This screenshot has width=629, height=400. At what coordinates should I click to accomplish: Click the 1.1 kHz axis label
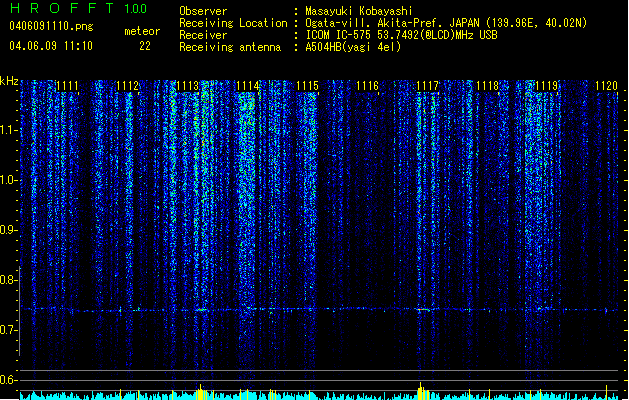8,130
